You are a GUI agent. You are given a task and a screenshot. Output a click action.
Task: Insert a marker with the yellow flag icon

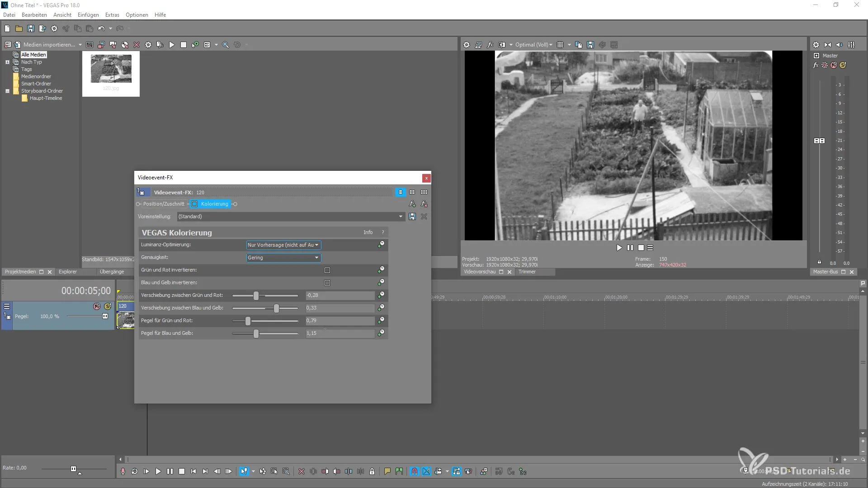click(387, 471)
